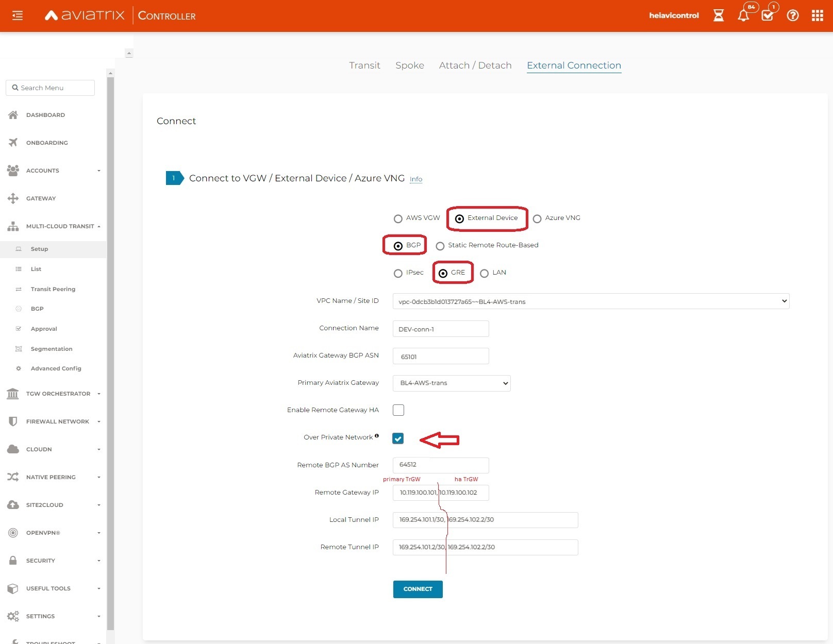Image resolution: width=833 pixels, height=644 pixels.
Task: Select the AWS VGW radio button
Action: (398, 218)
